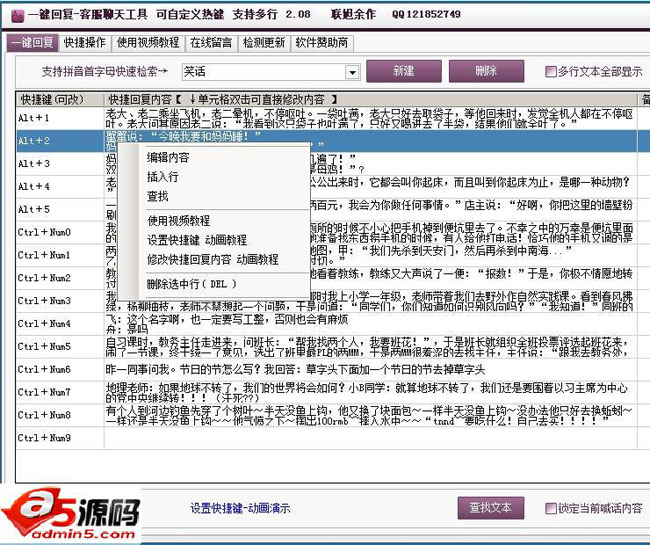The width and height of the screenshot is (650, 545).
Task: Go to the 软件赞助商 tab
Action: 322,43
